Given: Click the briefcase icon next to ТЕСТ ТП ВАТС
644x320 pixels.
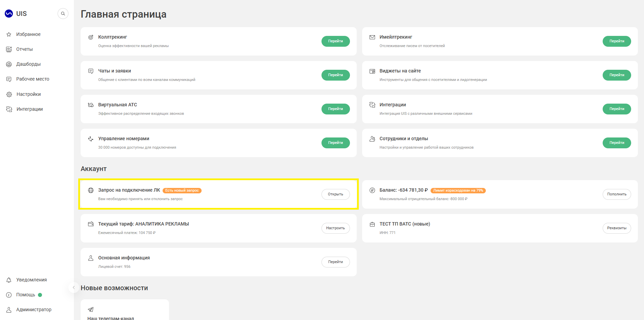Looking at the screenshot, I should 372,224.
